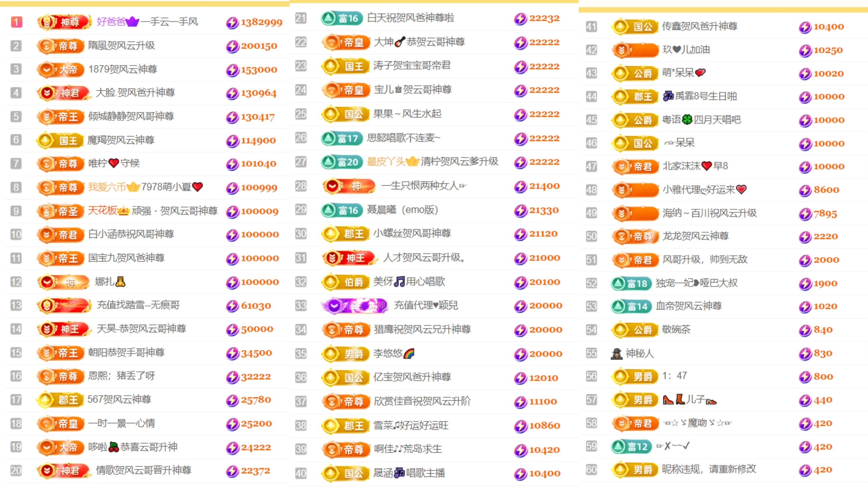
Task: Open user 娜扎 profile
Action: (110, 281)
